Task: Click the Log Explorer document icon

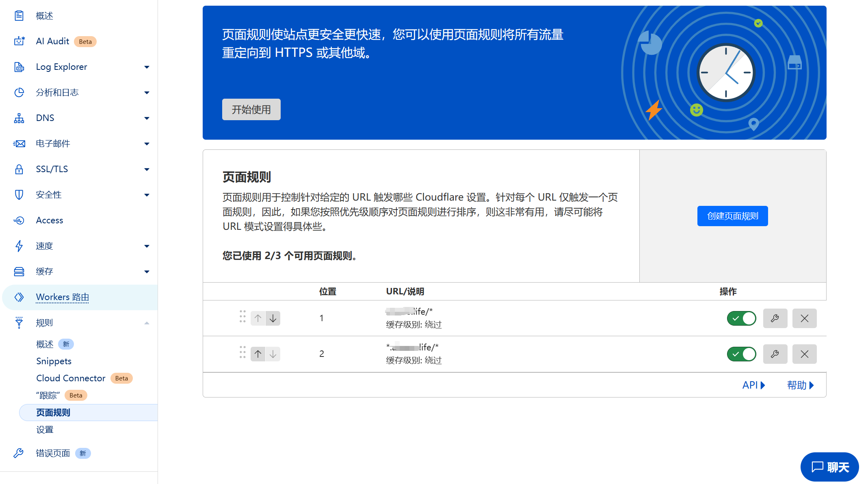Action: (19, 67)
